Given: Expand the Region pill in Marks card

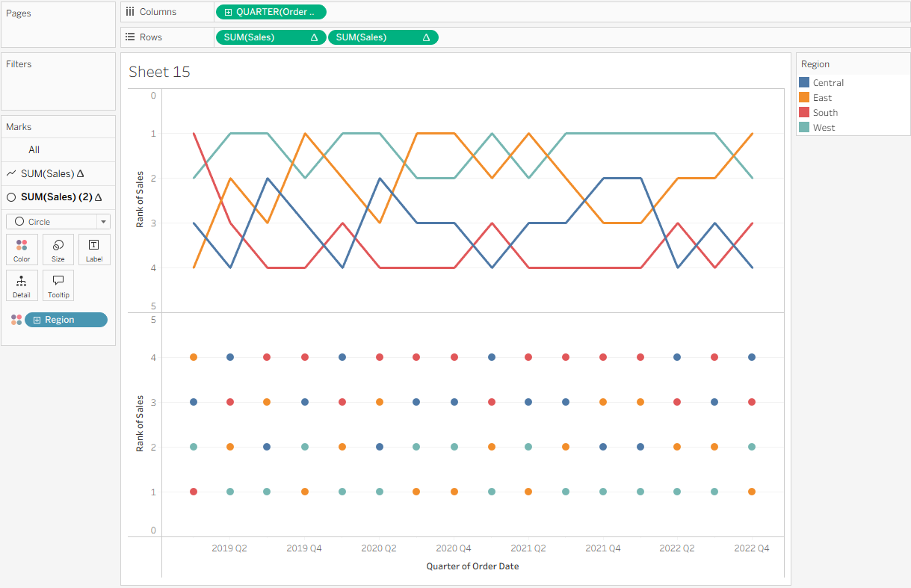Looking at the screenshot, I should [x=37, y=320].
